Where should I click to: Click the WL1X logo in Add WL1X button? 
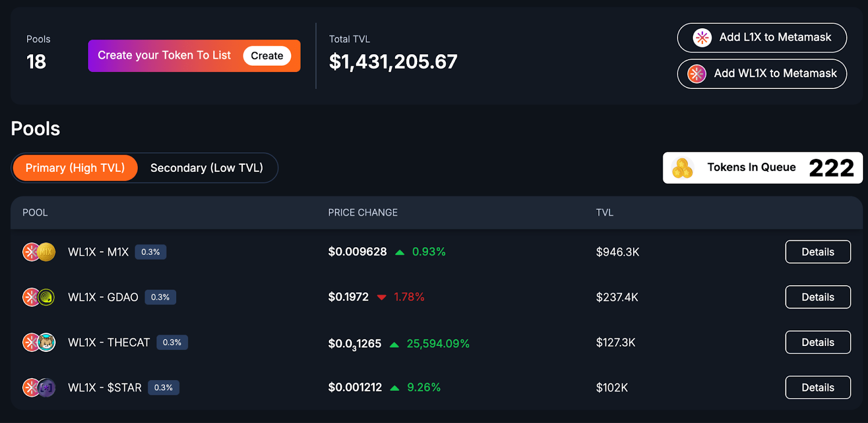[x=697, y=74]
